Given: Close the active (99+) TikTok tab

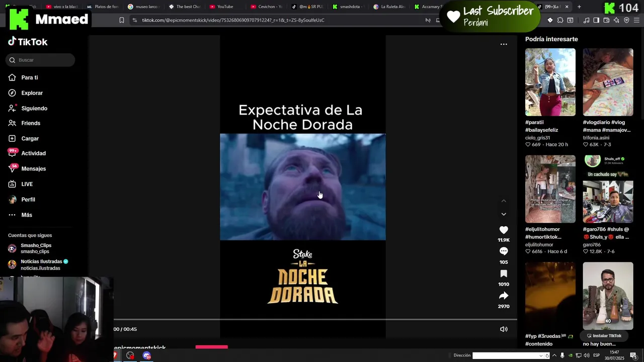Looking at the screenshot, I should 567,7.
